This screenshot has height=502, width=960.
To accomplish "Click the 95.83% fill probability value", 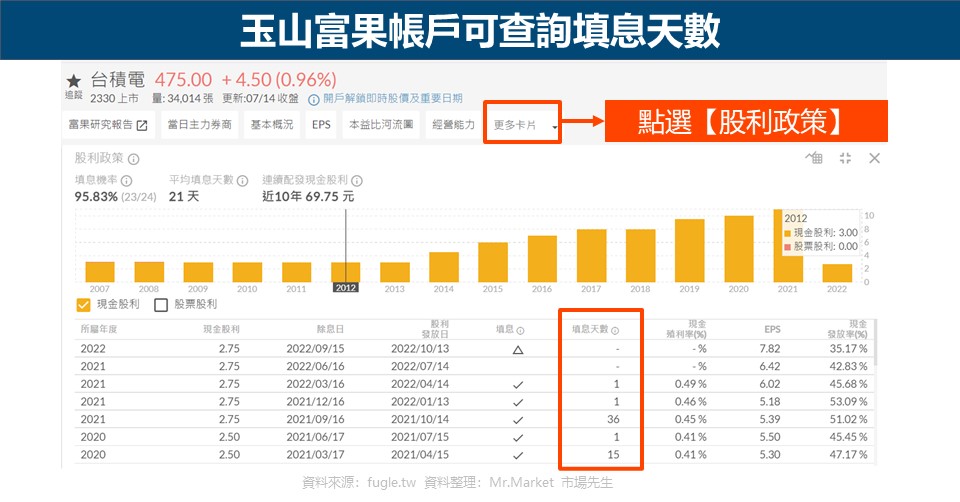I will tap(96, 197).
